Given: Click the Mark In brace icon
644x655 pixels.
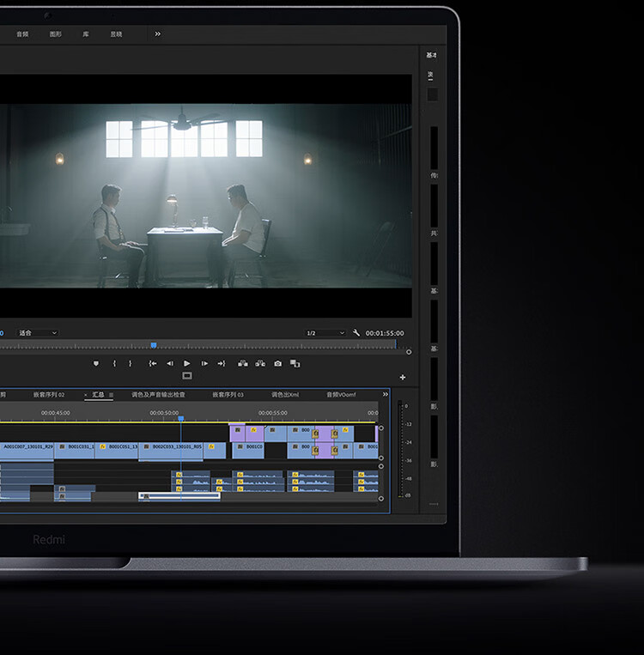Looking at the screenshot, I should click(114, 363).
